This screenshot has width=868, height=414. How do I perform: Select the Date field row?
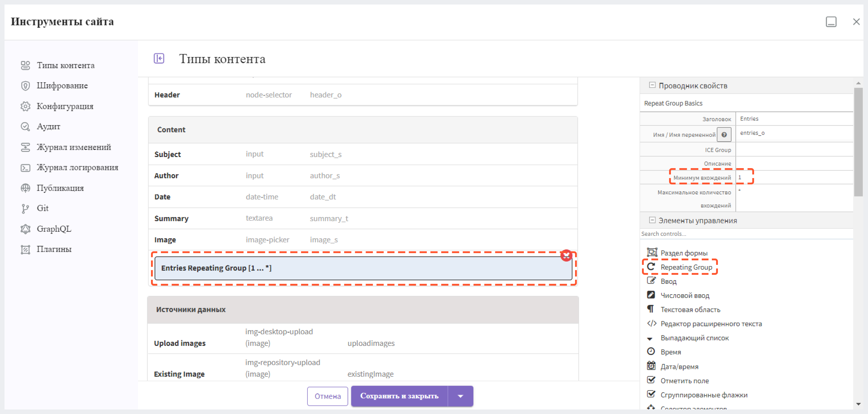363,197
